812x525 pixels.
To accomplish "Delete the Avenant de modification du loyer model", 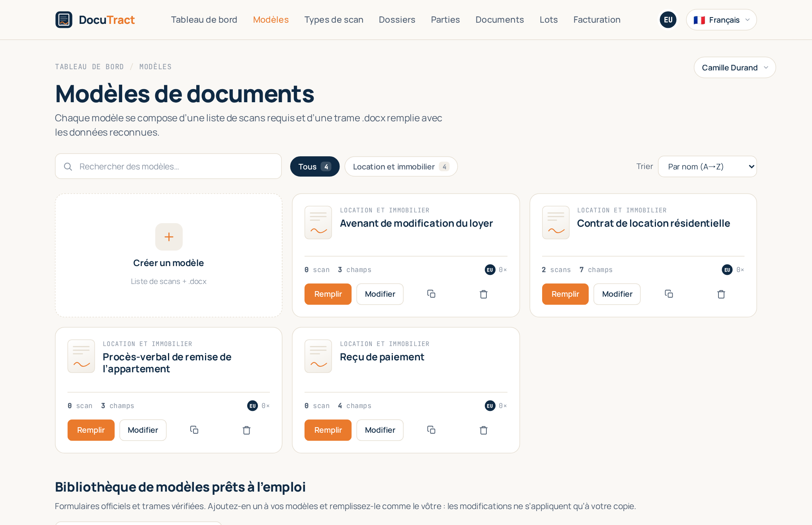I will [484, 294].
